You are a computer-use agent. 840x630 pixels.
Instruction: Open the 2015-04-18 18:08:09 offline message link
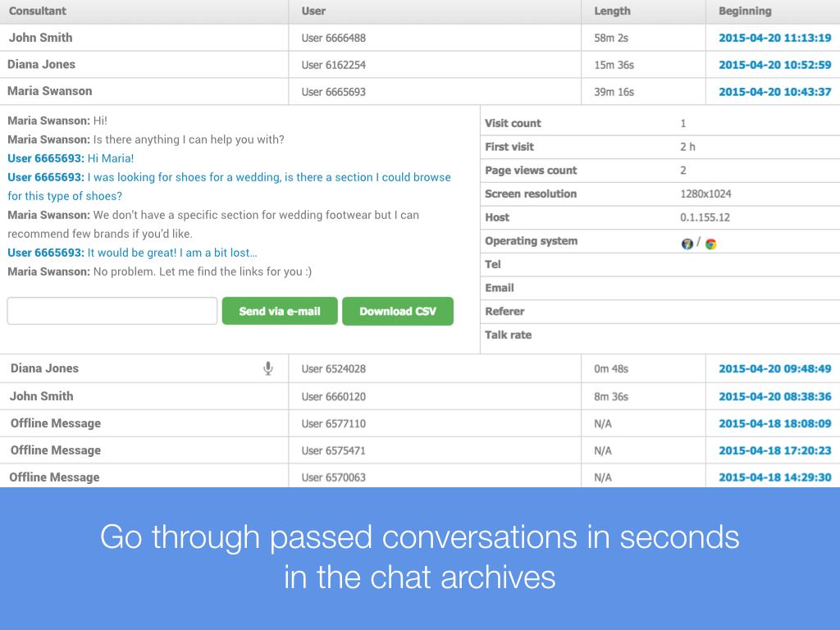[x=774, y=423]
